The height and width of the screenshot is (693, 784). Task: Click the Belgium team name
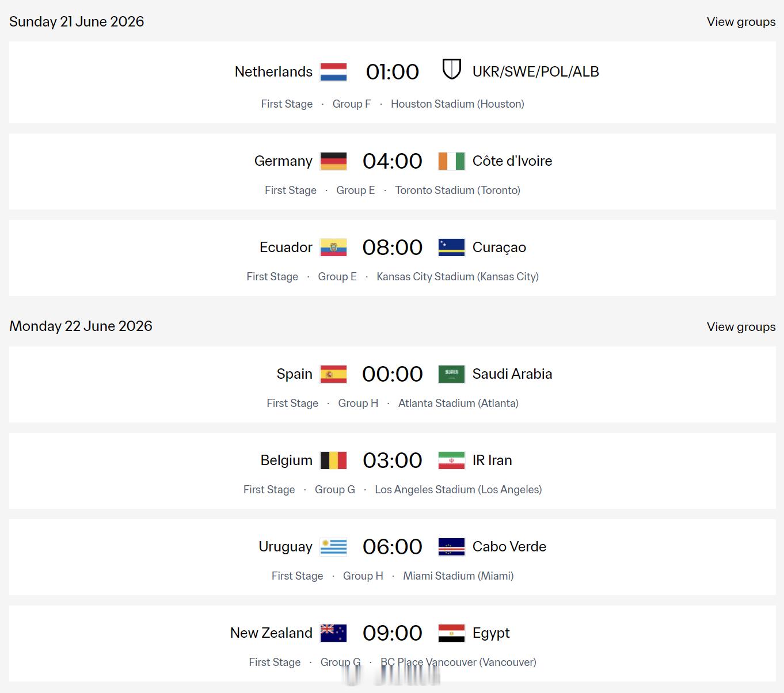coord(286,460)
